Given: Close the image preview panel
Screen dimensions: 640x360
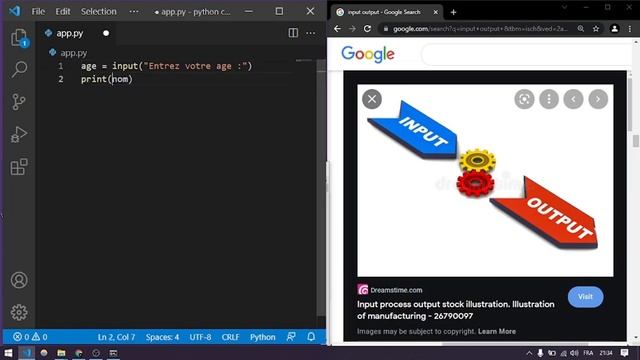Looking at the screenshot, I should (x=372, y=99).
